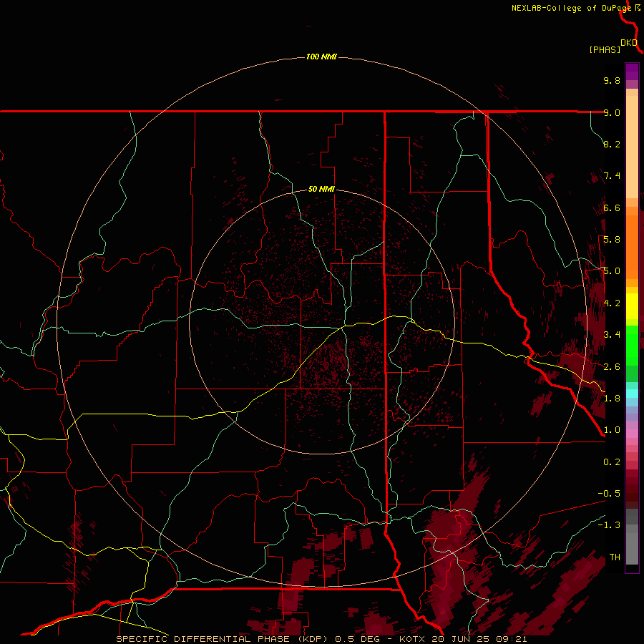The height and width of the screenshot is (644, 644).
Task: Select the 6.6 scale value
Action: (x=612, y=208)
